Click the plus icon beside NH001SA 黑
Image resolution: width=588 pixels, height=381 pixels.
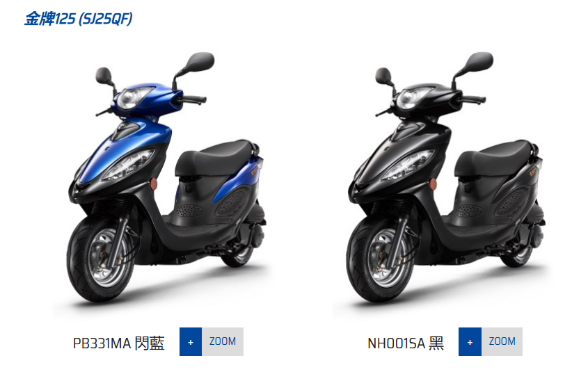(470, 341)
